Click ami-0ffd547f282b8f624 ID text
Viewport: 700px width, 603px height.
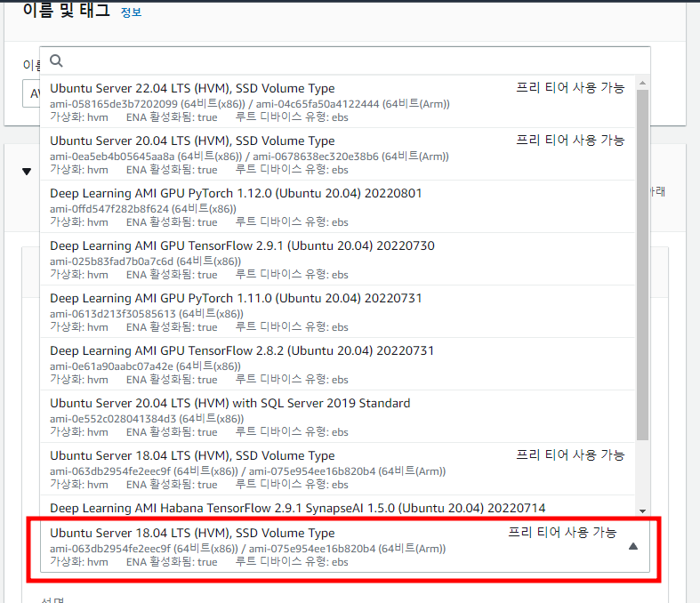pos(109,209)
